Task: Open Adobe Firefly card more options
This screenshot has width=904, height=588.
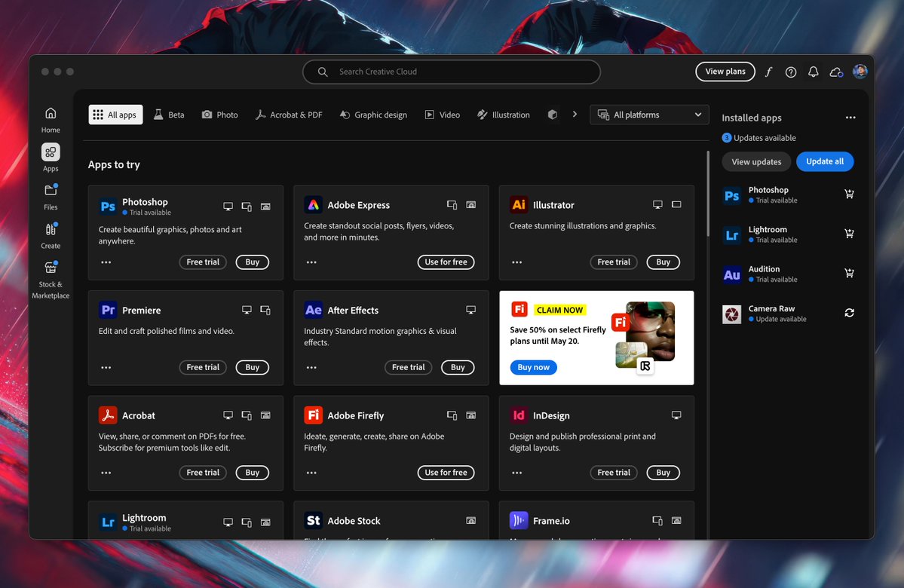Action: pyautogui.click(x=311, y=473)
